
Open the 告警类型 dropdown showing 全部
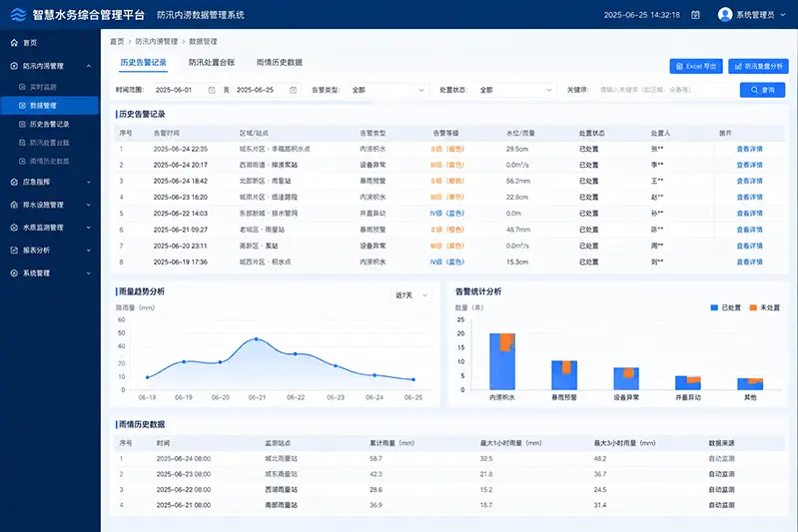pyautogui.click(x=388, y=90)
